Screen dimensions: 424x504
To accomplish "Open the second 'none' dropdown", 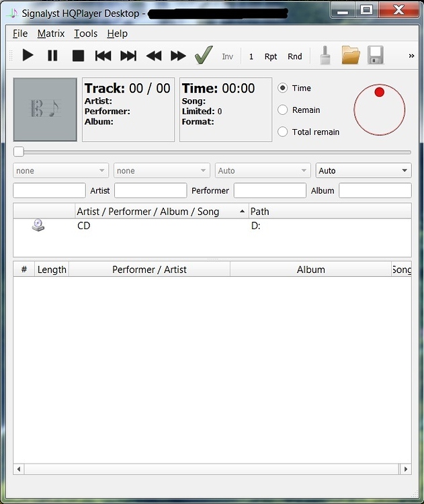I will pos(162,171).
